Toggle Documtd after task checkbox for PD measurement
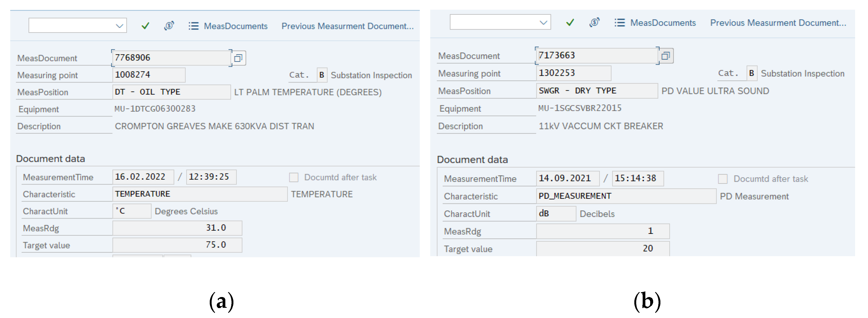868x318 pixels. click(x=723, y=179)
